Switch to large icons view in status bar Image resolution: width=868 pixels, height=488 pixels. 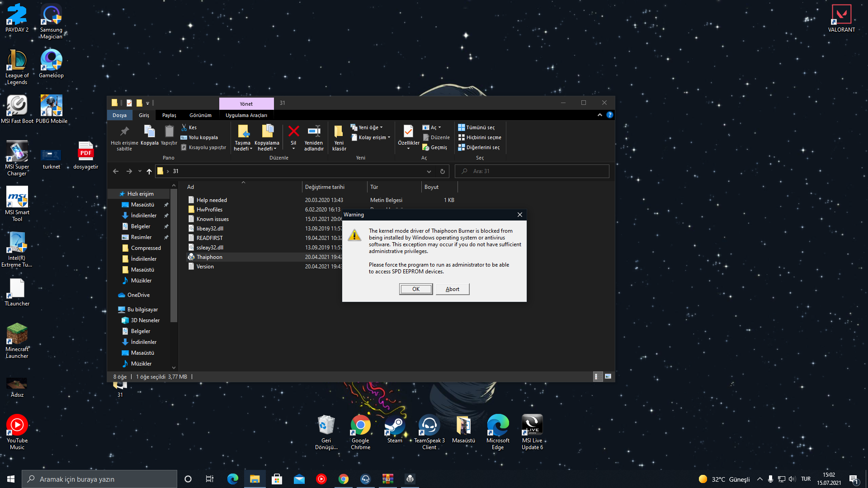[x=608, y=376]
